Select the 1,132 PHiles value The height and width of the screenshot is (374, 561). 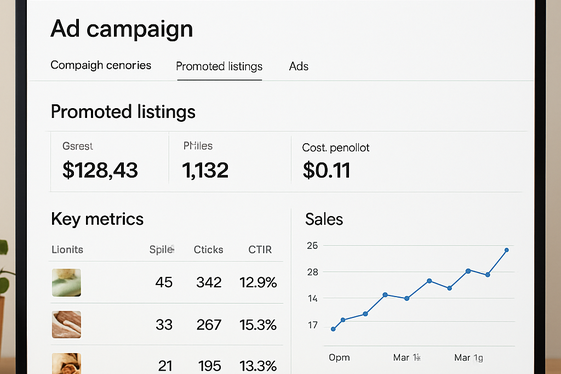[x=205, y=170]
